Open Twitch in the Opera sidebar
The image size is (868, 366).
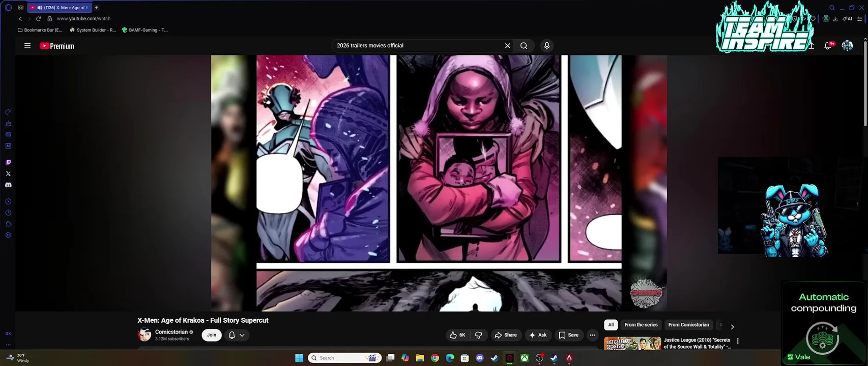8,163
